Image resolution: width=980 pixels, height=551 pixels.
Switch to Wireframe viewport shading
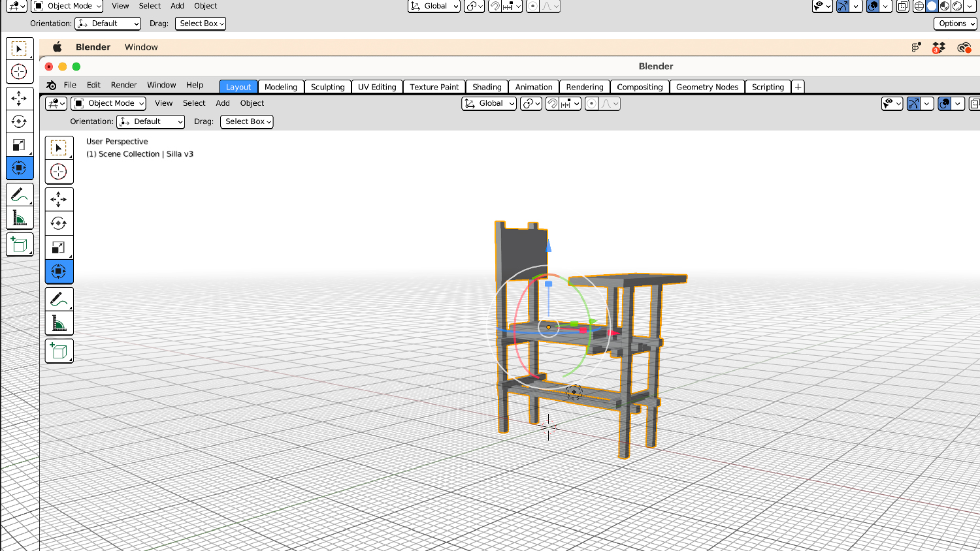click(x=919, y=6)
